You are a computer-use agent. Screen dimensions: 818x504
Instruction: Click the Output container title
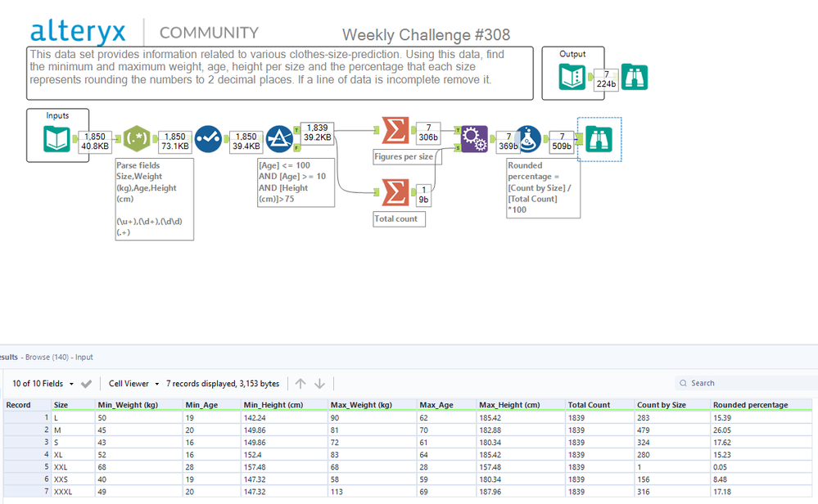[x=572, y=54]
